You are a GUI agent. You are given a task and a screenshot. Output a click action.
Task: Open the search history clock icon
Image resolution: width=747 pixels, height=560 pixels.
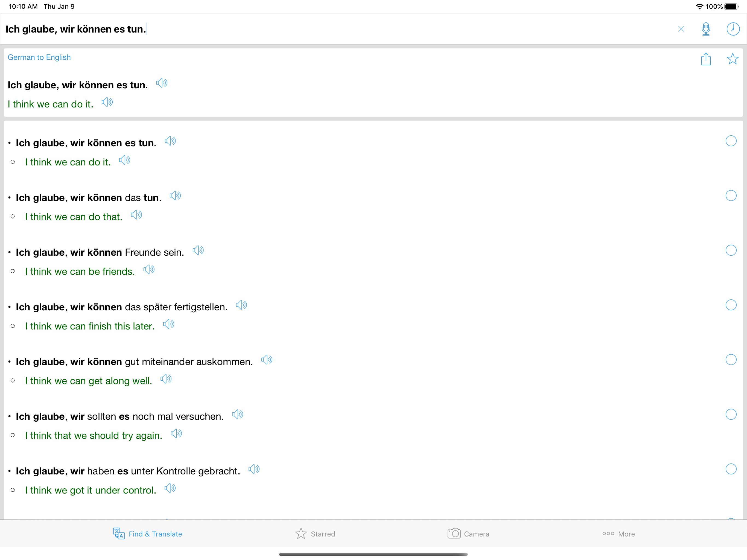733,29
